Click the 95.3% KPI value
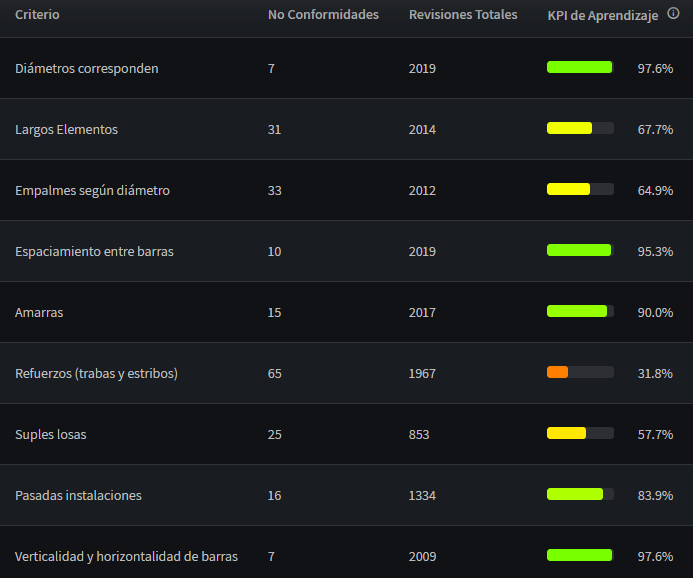 click(655, 251)
